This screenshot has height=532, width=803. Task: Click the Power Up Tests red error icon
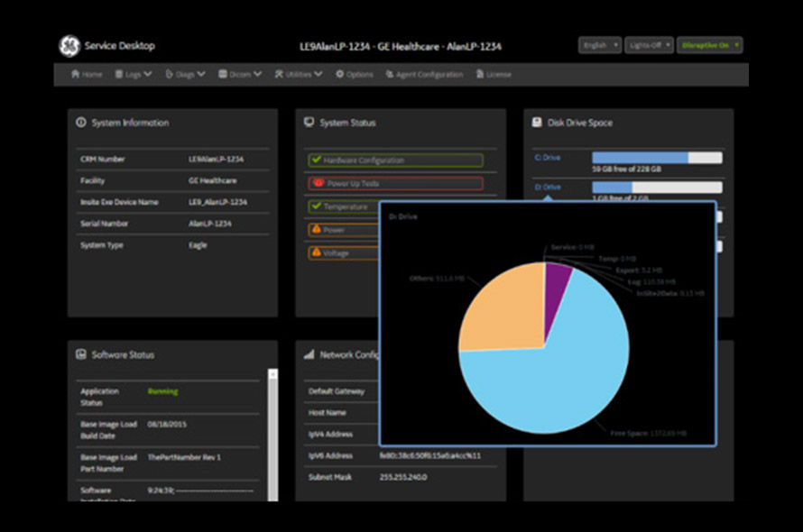tap(318, 183)
